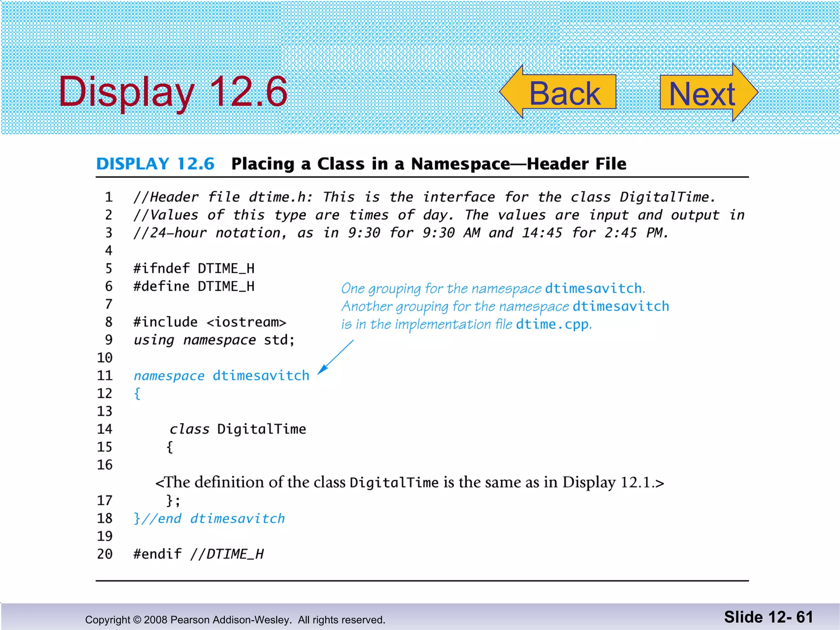Click the blue opening brace on line 12
The image size is (840, 630).
[x=137, y=394]
